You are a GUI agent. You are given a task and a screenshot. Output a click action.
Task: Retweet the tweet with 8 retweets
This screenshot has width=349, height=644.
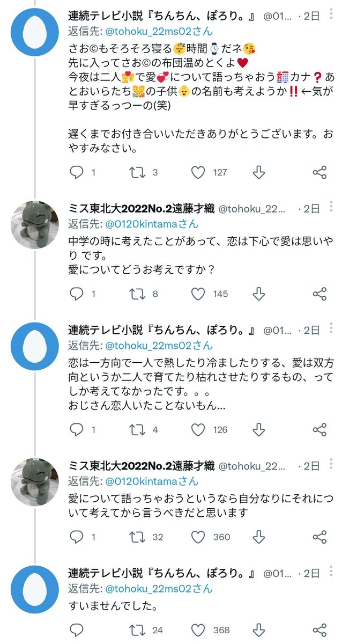(137, 294)
